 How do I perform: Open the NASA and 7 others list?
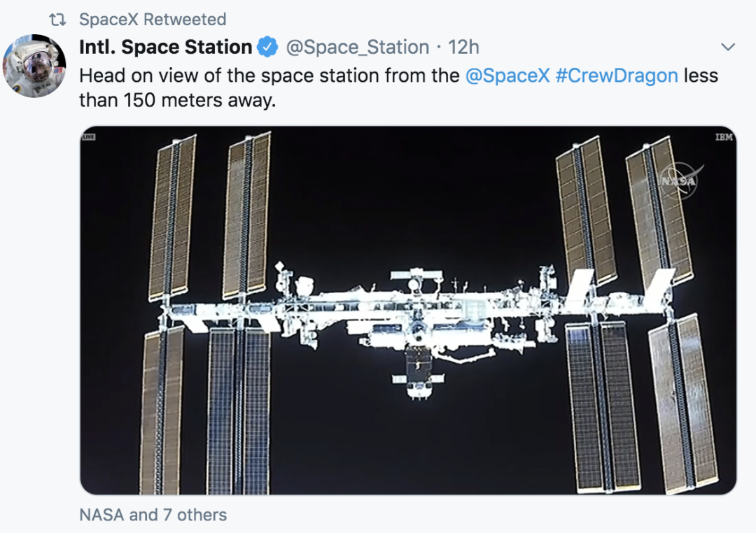[x=153, y=516]
